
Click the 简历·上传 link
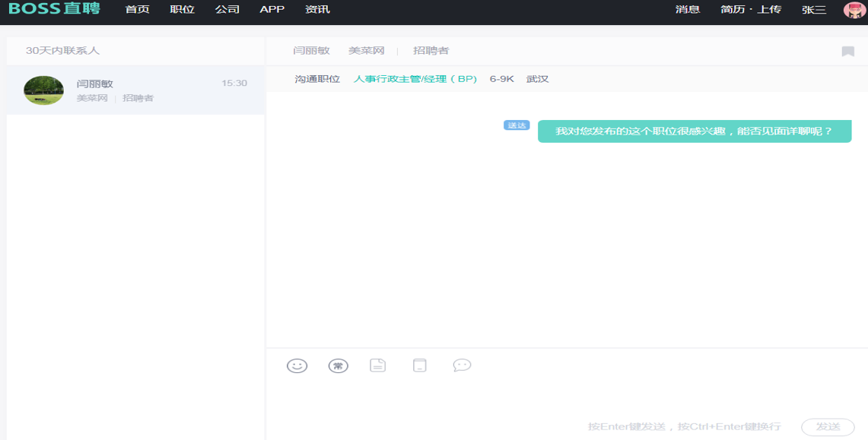(x=750, y=10)
